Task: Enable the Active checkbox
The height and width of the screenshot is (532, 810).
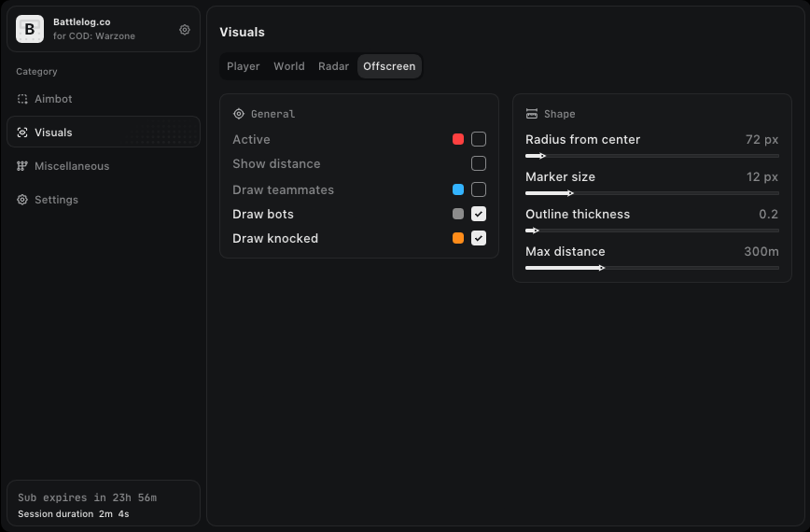Action: 479,139
